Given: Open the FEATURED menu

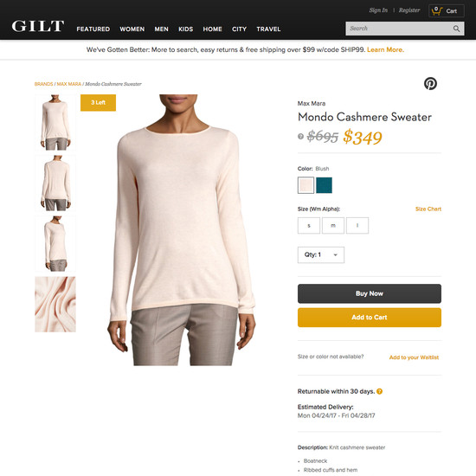Looking at the screenshot, I should tap(93, 29).
